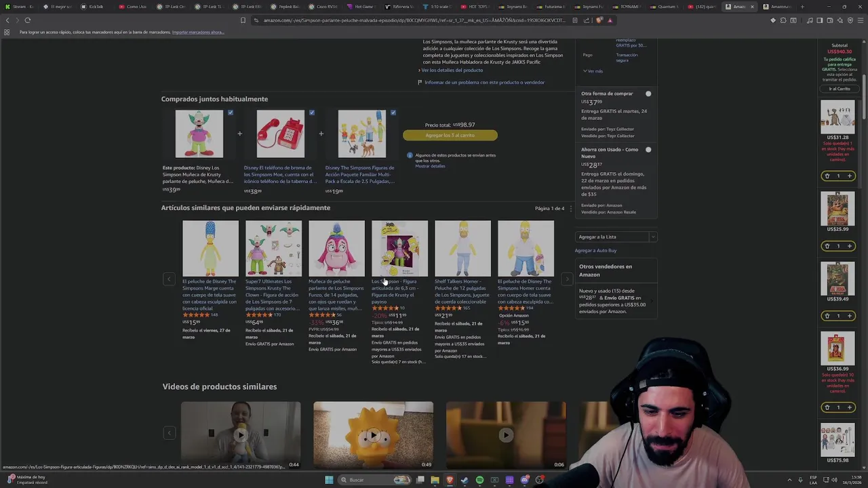
Task: Uncheck the Moe telephone bundle checkbox
Action: 312,113
